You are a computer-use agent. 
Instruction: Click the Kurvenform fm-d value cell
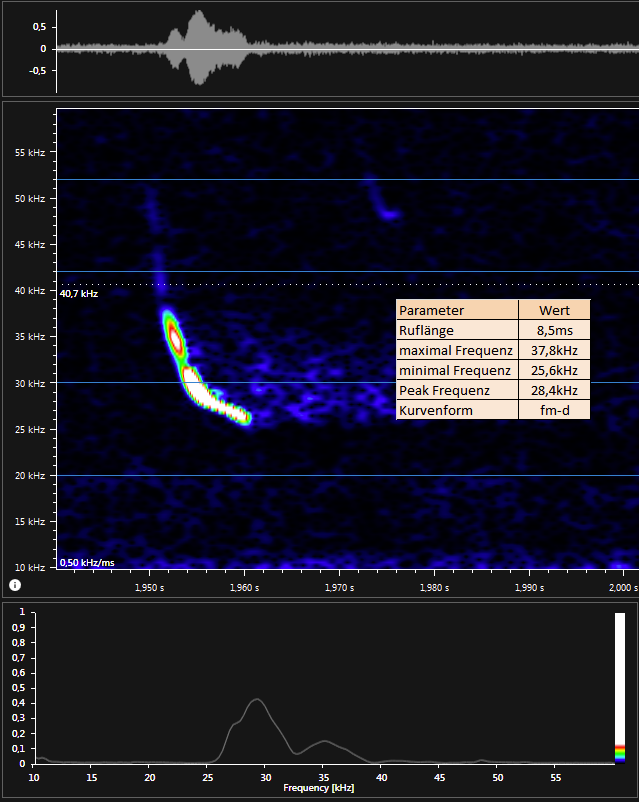click(x=554, y=410)
